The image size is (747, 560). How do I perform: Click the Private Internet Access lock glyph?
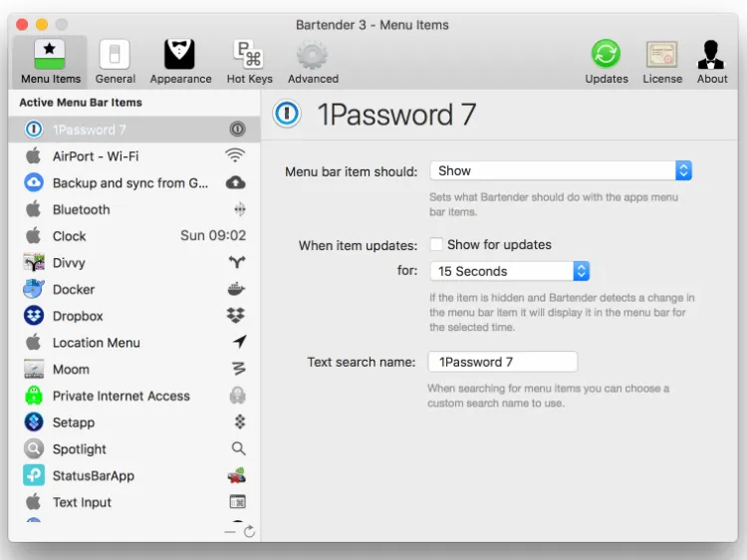[238, 396]
